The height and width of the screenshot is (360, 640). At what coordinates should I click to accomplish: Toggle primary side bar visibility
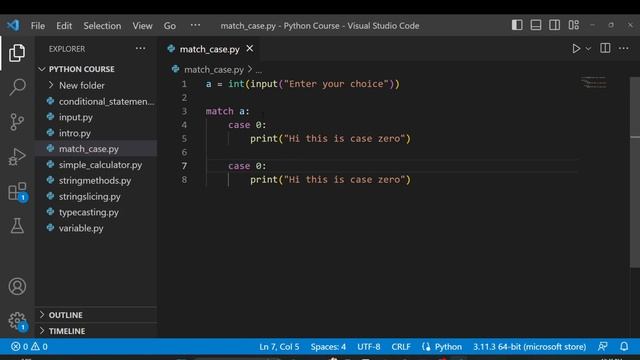(517, 25)
